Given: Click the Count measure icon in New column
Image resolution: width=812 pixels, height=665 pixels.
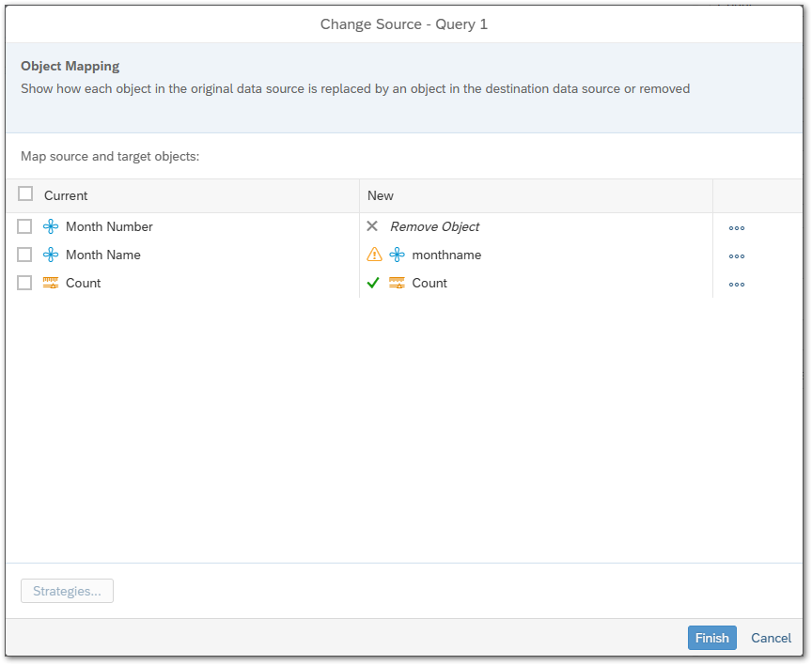Looking at the screenshot, I should pyautogui.click(x=398, y=283).
